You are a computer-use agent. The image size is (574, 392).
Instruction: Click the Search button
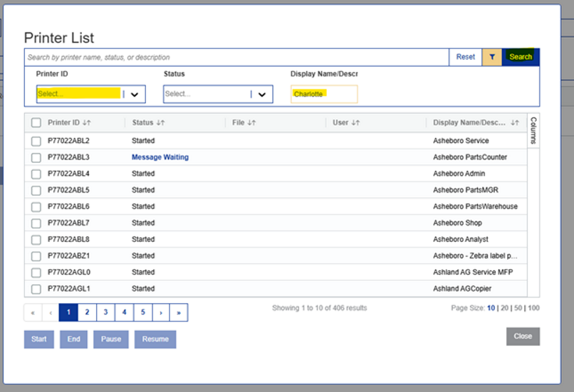[521, 57]
